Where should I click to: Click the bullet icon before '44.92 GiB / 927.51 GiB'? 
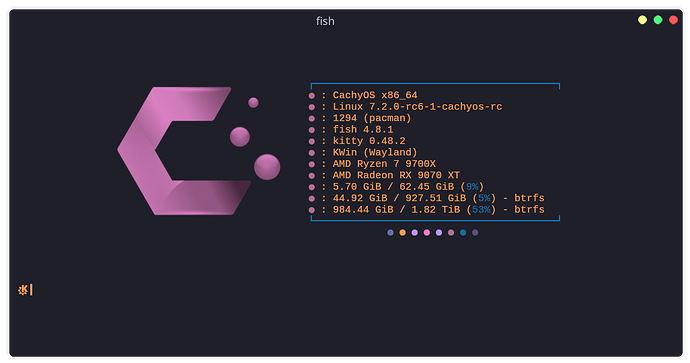point(312,198)
